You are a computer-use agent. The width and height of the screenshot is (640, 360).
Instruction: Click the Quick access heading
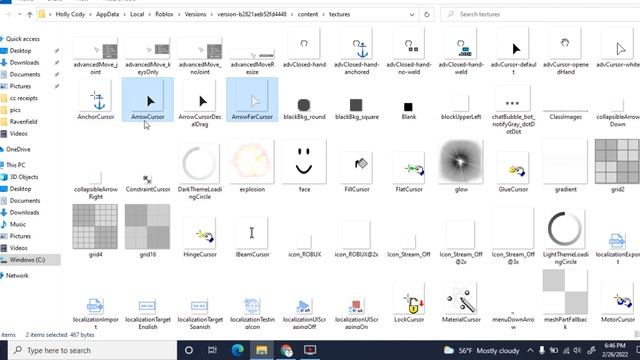tap(22, 39)
